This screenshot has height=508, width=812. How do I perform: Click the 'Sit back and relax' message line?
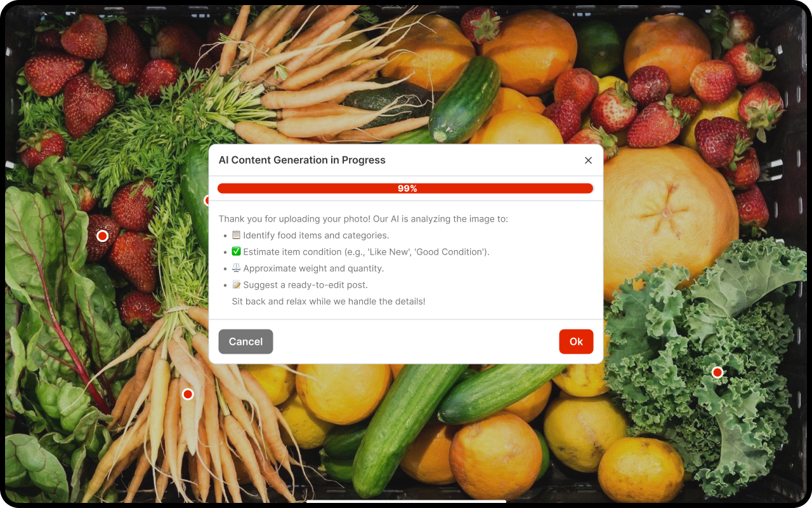(x=329, y=302)
